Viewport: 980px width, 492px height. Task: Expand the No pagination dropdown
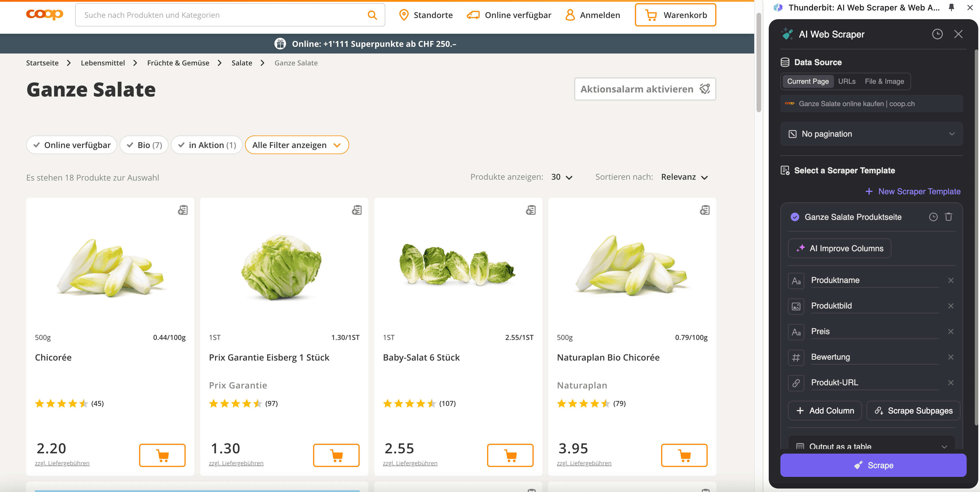(871, 134)
